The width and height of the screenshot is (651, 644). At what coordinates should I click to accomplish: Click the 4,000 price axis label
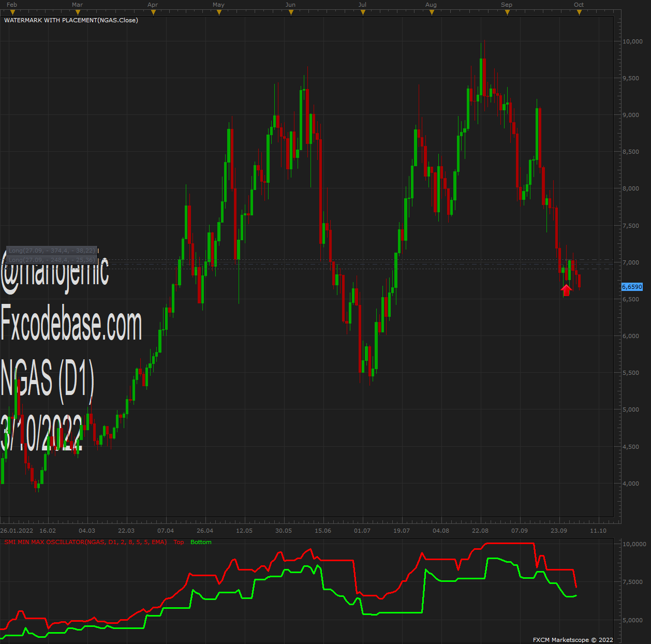coord(631,484)
